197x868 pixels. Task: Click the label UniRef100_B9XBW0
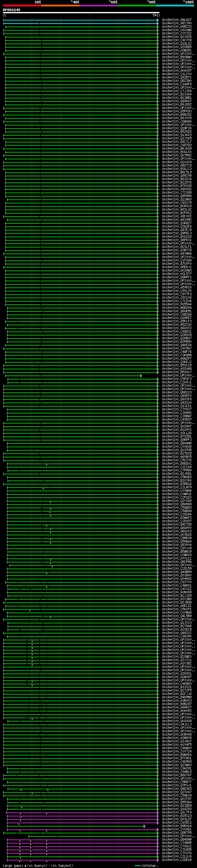(x=177, y=57)
